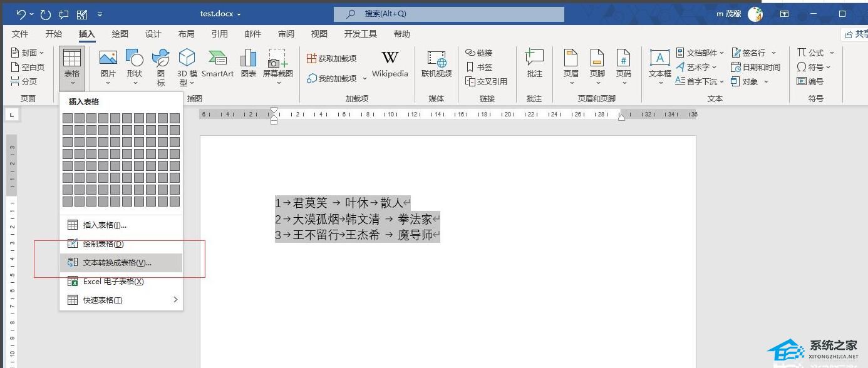Open the quick access toolbar customize arrow

coord(100,14)
